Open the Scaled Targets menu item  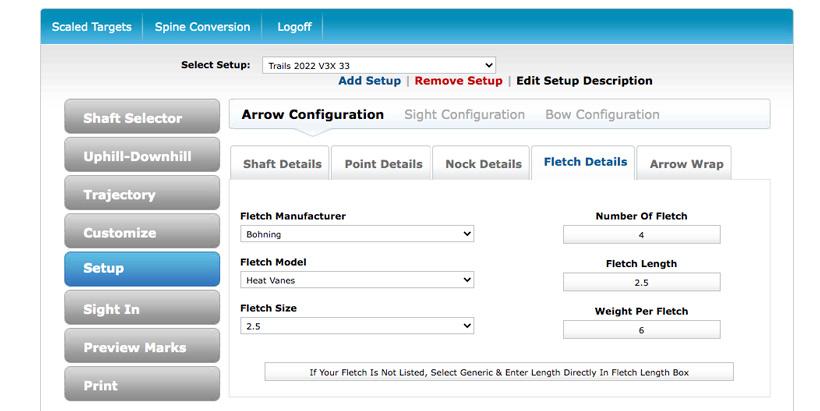(x=92, y=27)
